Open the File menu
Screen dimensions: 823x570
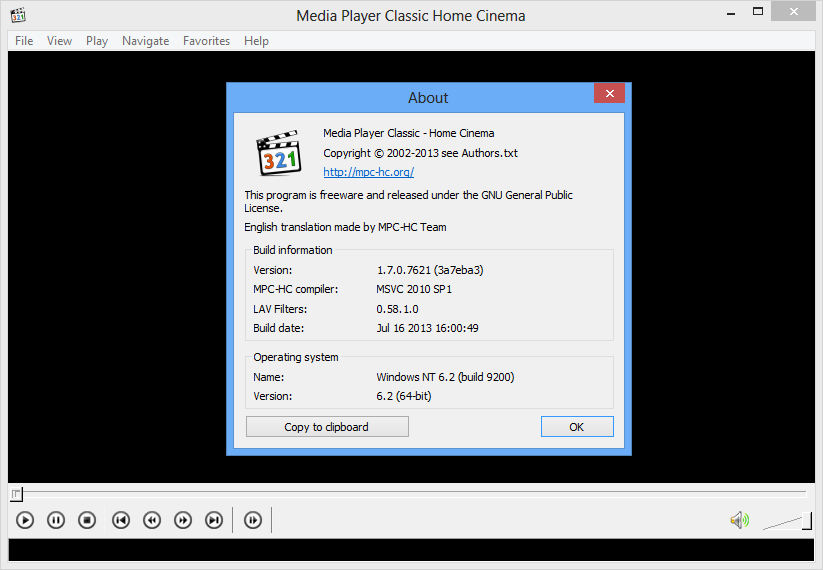point(24,41)
